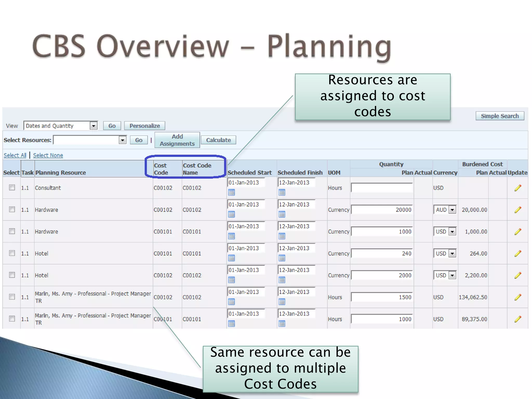Open USD currency dropdown for Hotel C00101 row
The height and width of the screenshot is (399, 532).
click(445, 253)
